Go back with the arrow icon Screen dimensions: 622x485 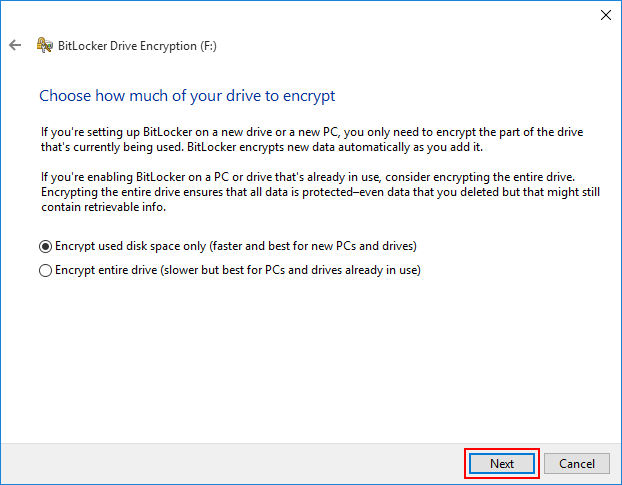(x=15, y=45)
